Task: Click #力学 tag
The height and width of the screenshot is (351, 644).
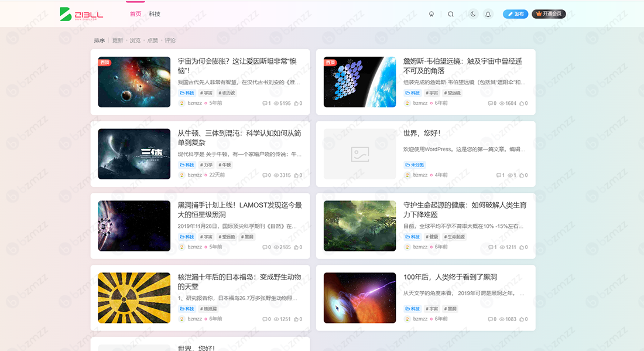Action: 207,165
